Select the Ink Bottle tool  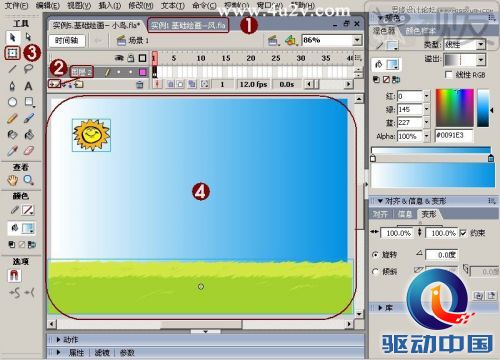[13, 134]
